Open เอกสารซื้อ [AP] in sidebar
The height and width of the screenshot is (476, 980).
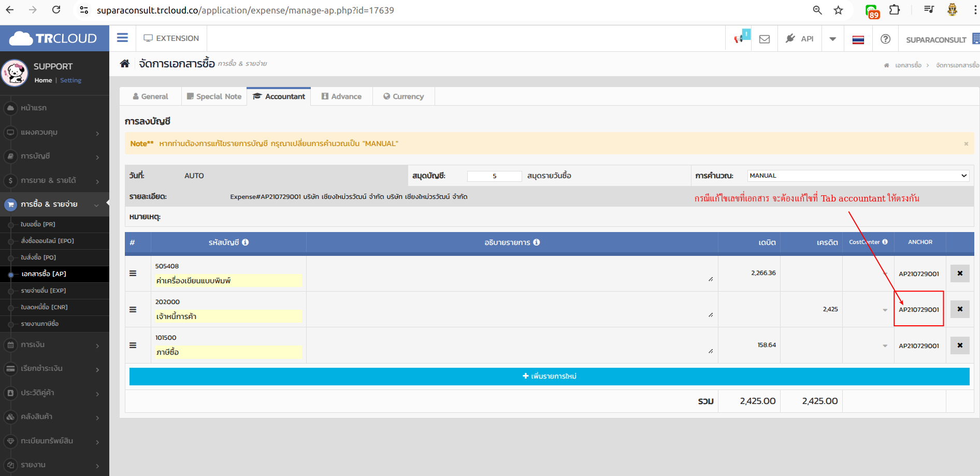coord(44,274)
